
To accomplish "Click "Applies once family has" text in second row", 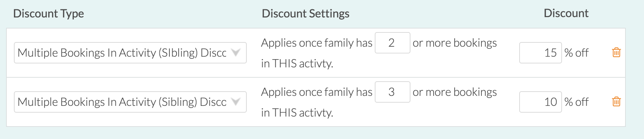I will tap(317, 92).
